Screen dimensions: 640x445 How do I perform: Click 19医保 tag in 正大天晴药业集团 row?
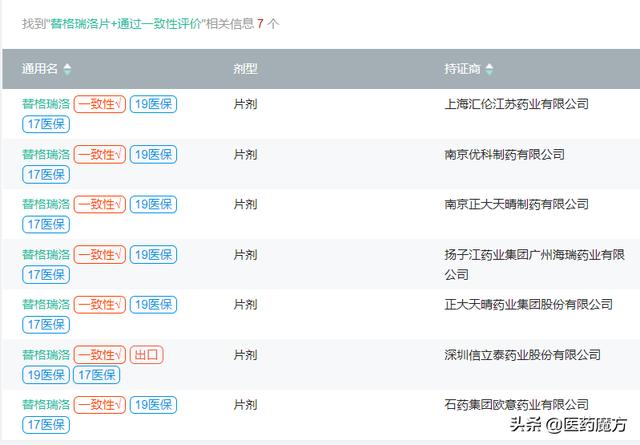(153, 305)
